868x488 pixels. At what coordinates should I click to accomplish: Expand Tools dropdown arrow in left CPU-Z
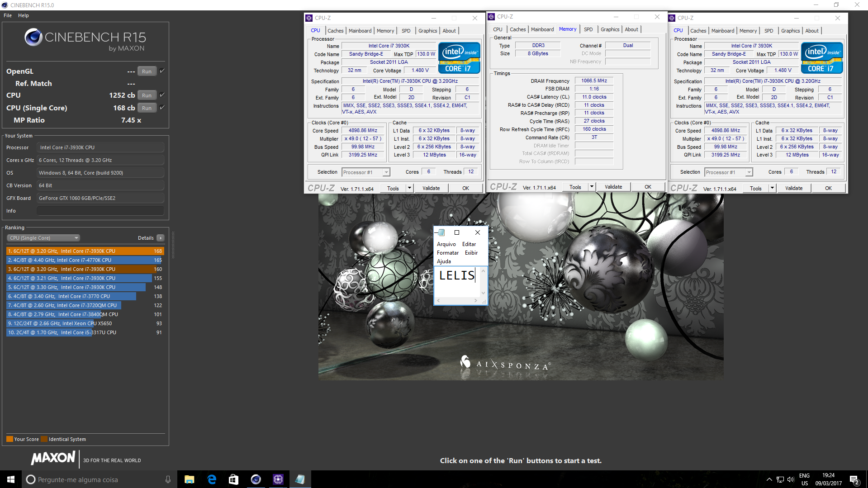coord(409,188)
